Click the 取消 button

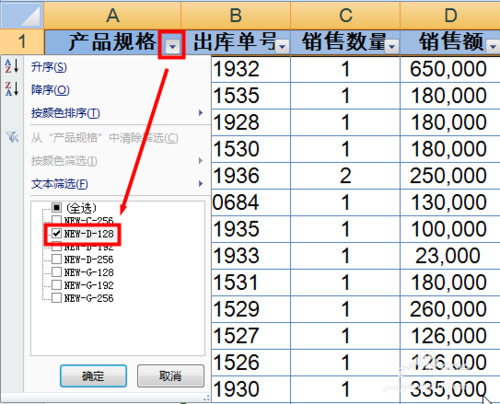[170, 376]
